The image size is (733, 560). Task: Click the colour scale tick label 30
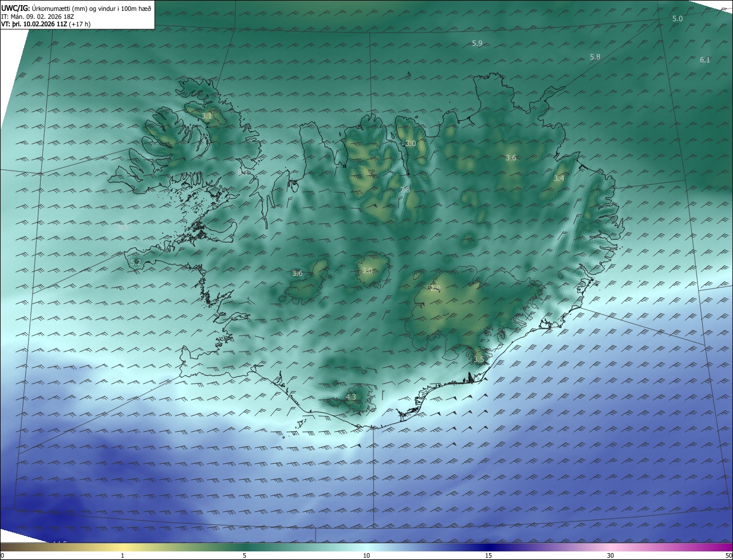[610, 555]
